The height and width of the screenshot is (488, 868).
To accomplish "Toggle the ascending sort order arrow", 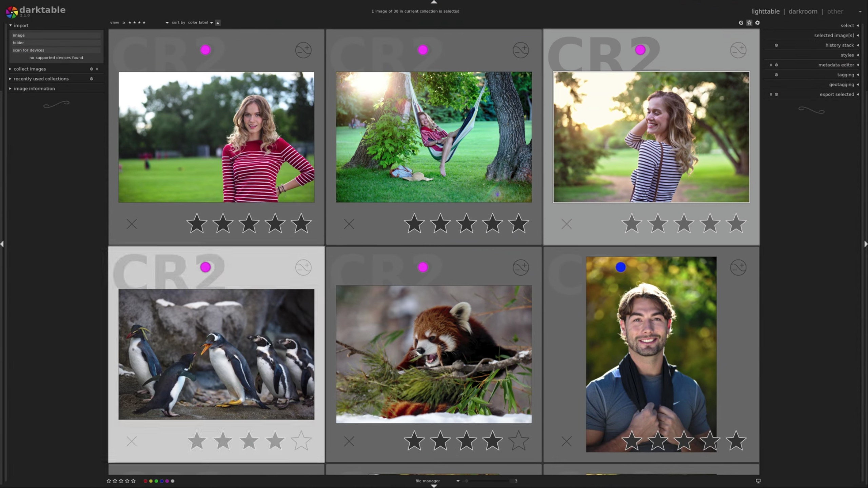I will 217,22.
